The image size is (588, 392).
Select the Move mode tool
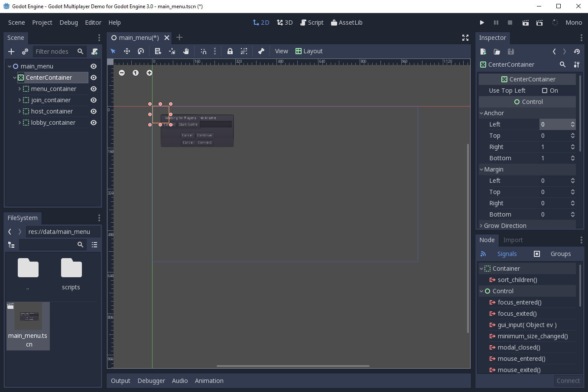127,51
